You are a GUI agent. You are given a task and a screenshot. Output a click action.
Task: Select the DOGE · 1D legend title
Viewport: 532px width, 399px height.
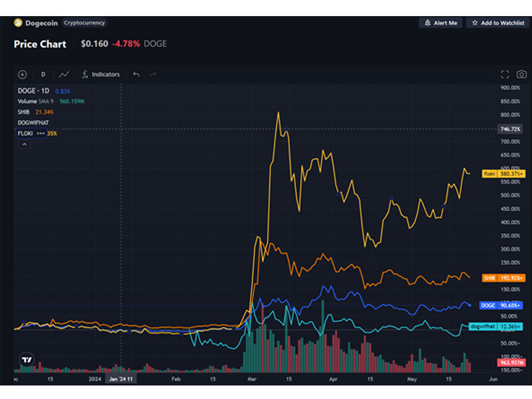pyautogui.click(x=34, y=91)
